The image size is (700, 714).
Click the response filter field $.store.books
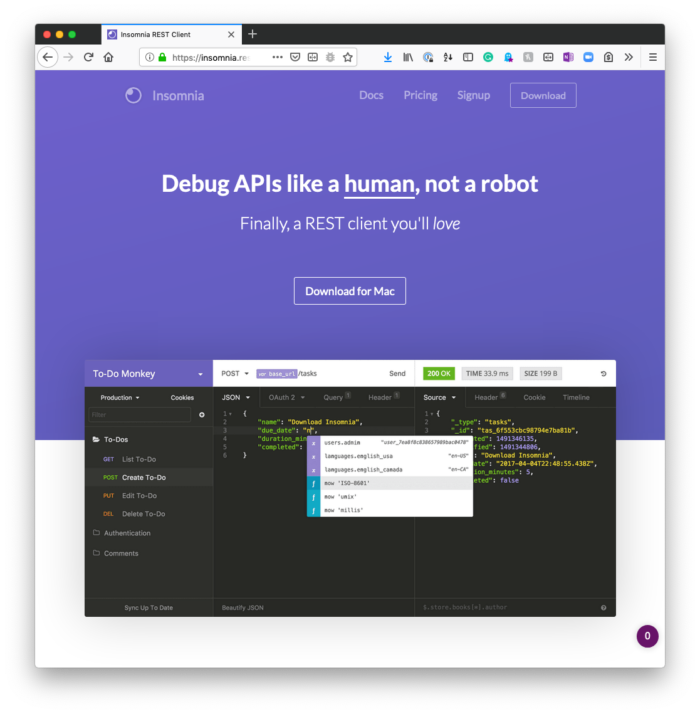(x=506, y=607)
